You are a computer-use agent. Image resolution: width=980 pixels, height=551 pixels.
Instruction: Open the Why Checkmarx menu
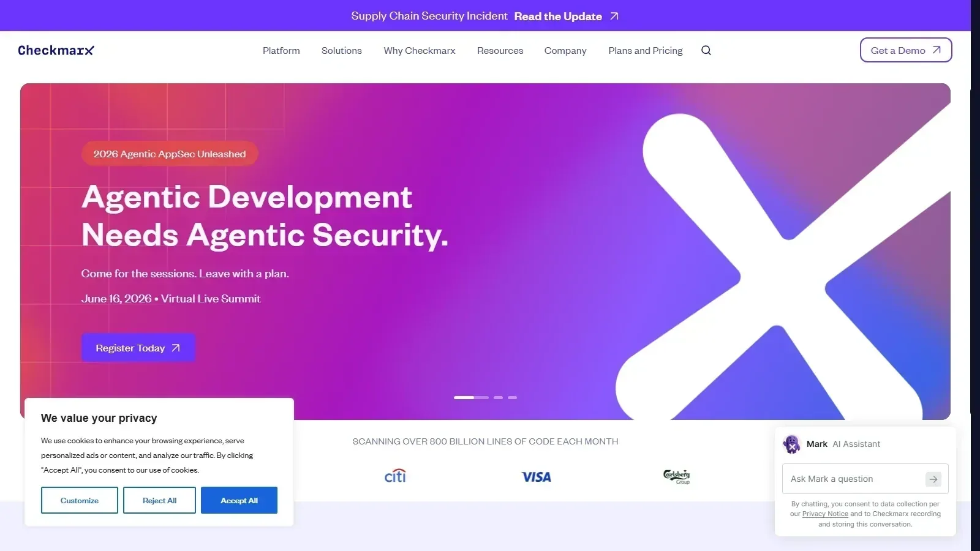point(420,50)
